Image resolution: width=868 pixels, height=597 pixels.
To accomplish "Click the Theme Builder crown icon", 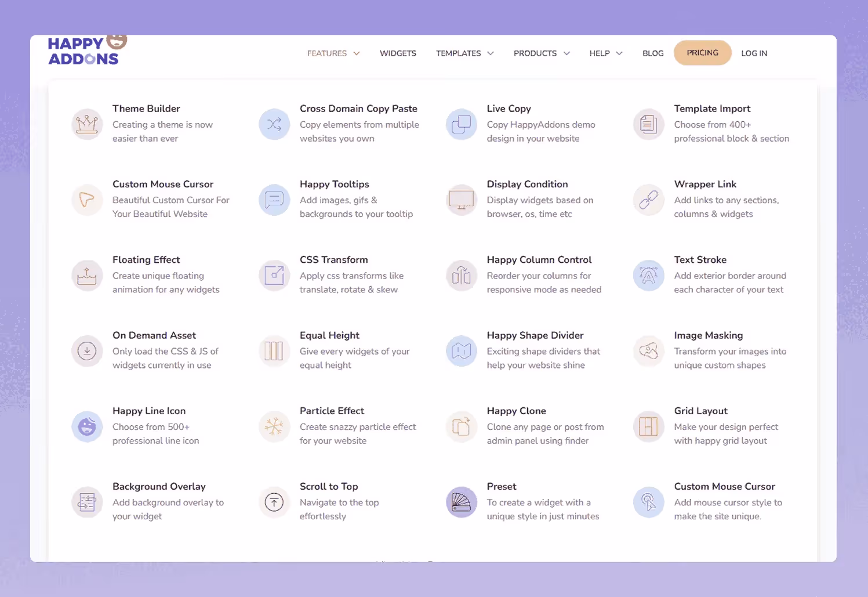I will 87,124.
